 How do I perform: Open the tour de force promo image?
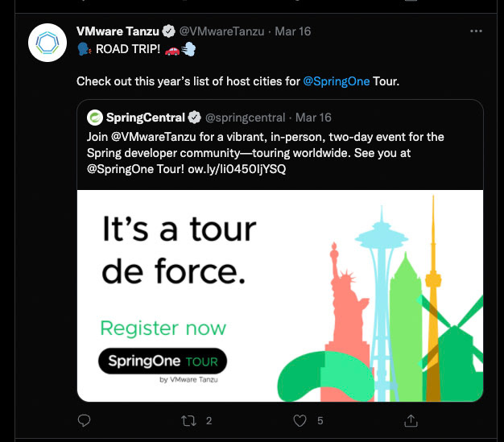279,295
